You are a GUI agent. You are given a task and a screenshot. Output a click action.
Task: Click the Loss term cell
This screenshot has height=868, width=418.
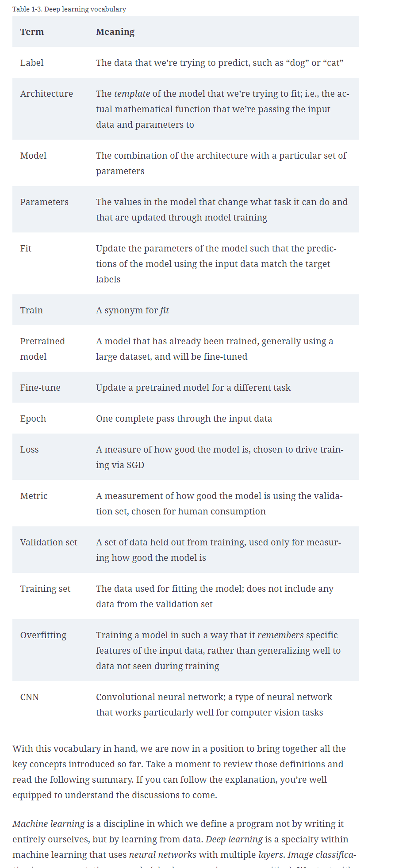(29, 449)
